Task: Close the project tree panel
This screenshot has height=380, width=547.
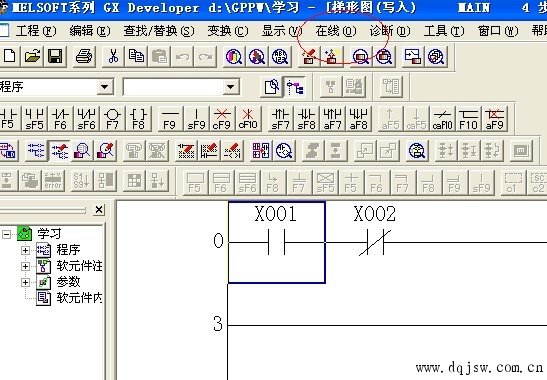Action: pos(99,210)
